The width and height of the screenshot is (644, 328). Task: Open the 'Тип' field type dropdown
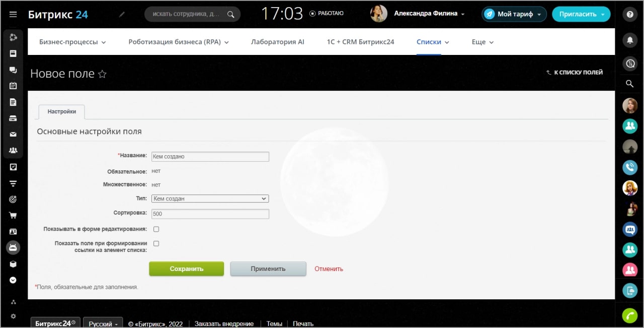tap(210, 199)
